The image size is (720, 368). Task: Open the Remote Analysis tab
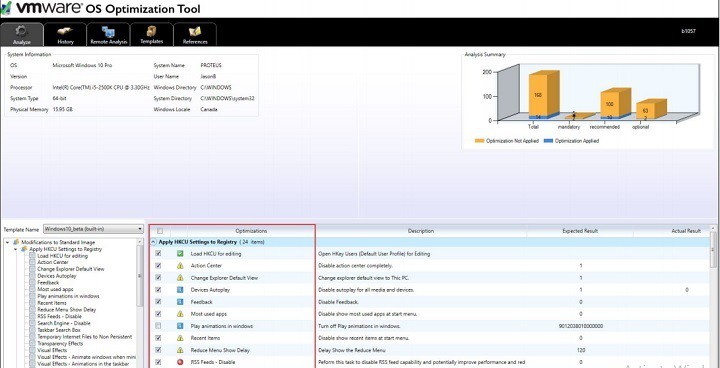(x=108, y=34)
